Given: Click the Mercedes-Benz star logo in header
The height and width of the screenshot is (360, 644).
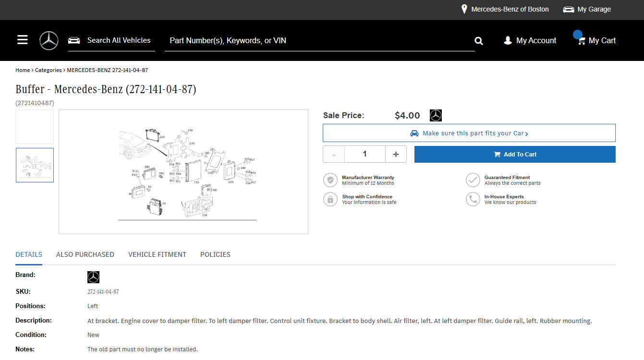Looking at the screenshot, I should pyautogui.click(x=49, y=41).
